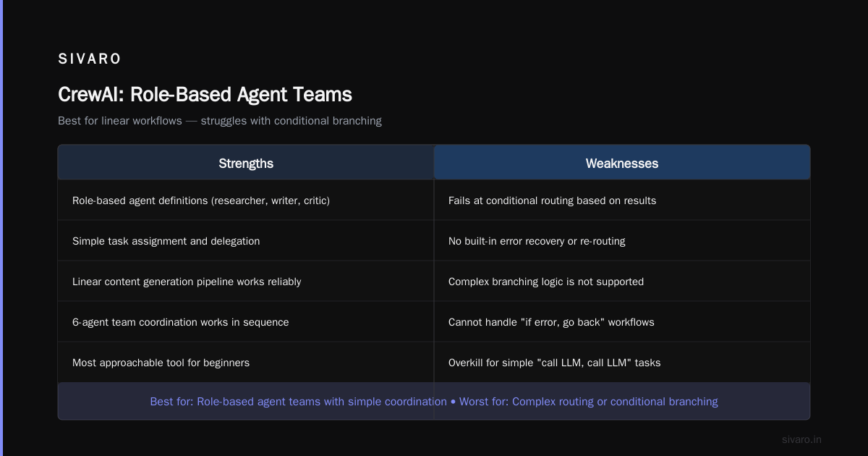
Task: Click the bullet separator in the footer bar
Action: point(453,401)
